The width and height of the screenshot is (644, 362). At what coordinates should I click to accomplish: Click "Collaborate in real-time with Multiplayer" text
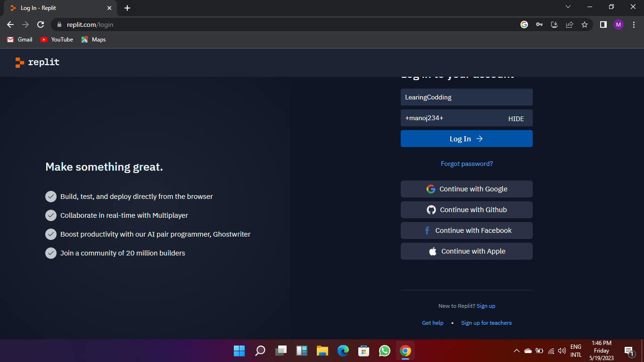coord(124,215)
